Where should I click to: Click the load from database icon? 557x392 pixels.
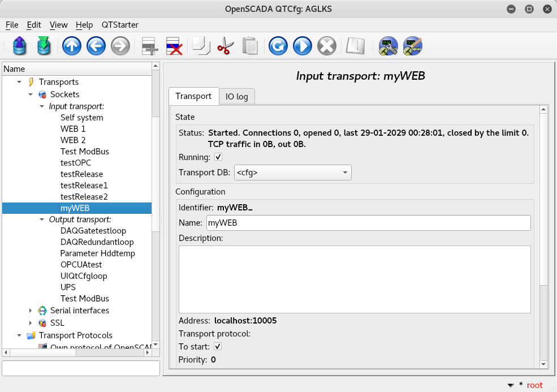[x=20, y=46]
